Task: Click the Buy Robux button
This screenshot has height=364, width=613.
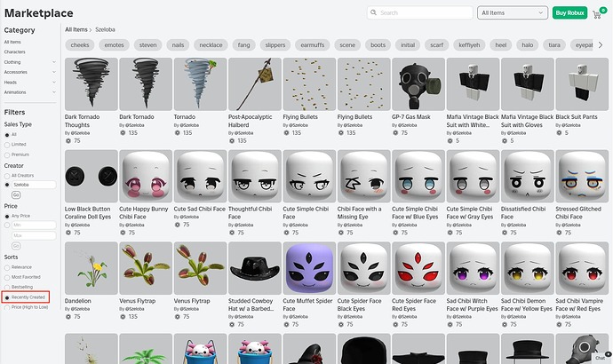Action: [569, 13]
